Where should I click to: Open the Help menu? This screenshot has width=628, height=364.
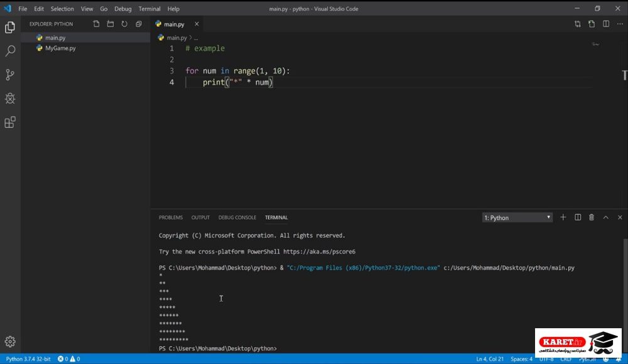click(173, 8)
